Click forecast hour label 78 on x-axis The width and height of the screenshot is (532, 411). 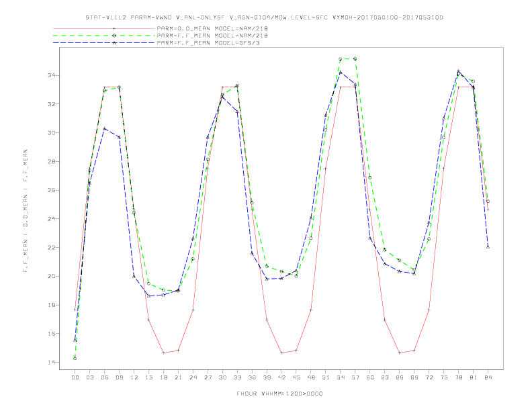tap(458, 377)
